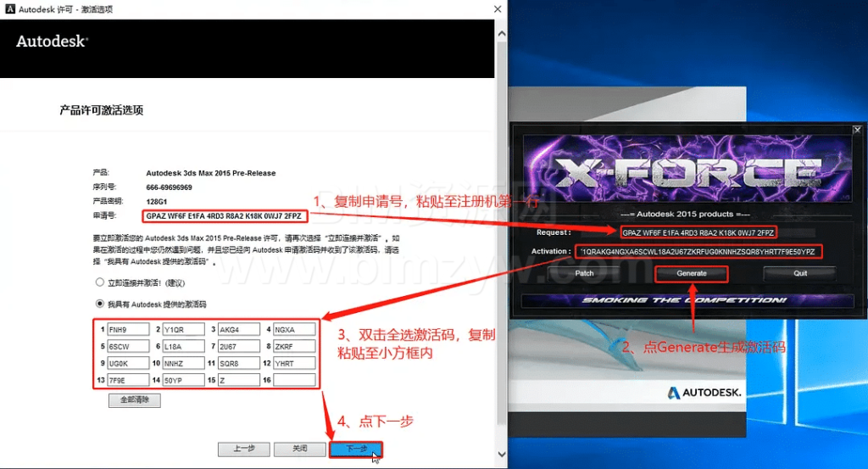The height and width of the screenshot is (469, 868).
Task: Click activation code field 4 containing NGXA
Action: (294, 329)
